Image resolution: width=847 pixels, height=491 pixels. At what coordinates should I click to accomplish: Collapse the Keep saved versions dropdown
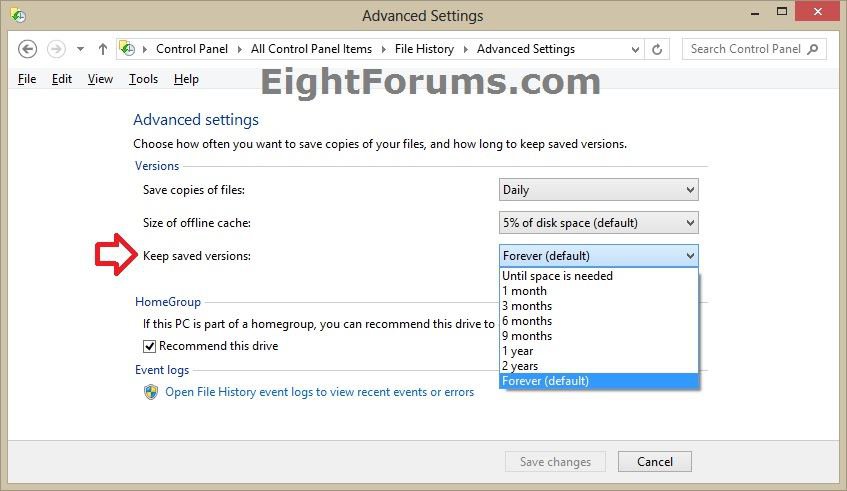(599, 256)
